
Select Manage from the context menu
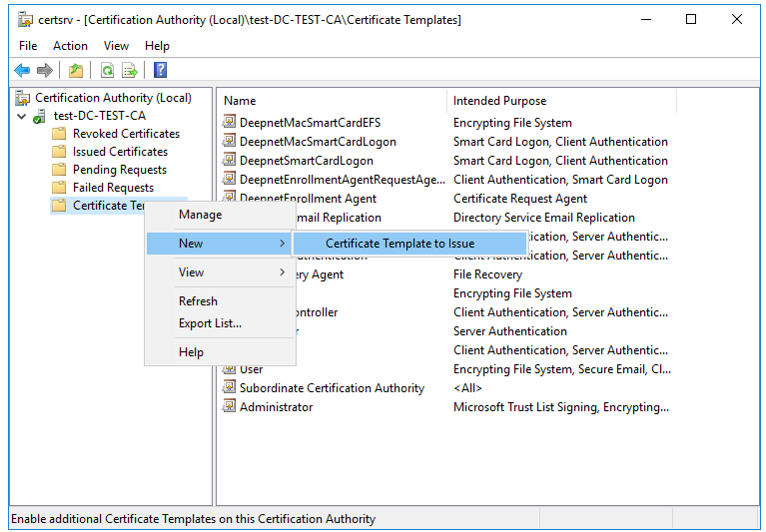200,215
